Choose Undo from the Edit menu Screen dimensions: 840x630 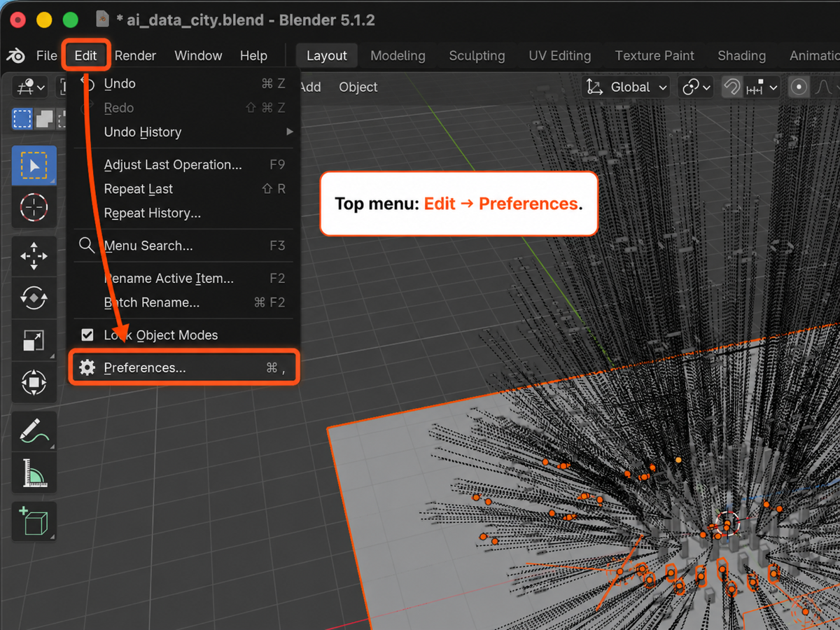[183, 84]
